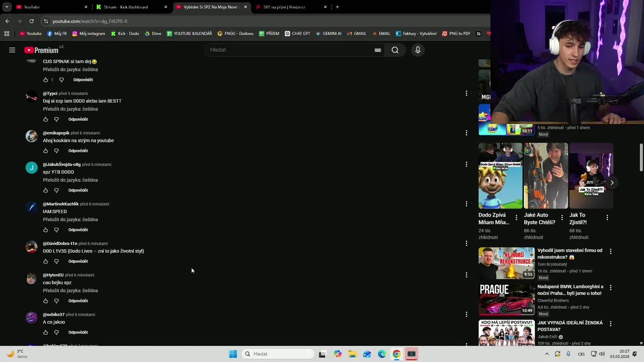Open 'Můj FB' bookmark
The width and height of the screenshot is (644, 362).
click(x=57, y=34)
